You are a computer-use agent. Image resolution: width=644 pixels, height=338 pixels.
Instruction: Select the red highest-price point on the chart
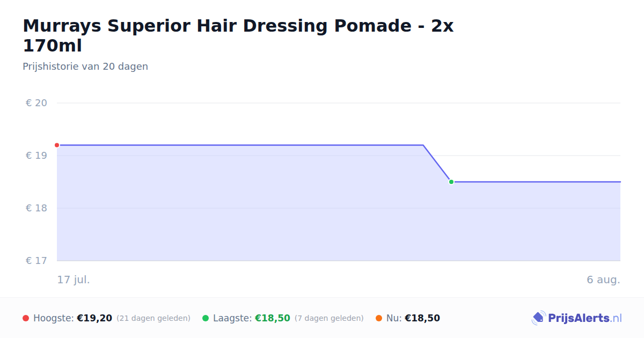coord(57,145)
